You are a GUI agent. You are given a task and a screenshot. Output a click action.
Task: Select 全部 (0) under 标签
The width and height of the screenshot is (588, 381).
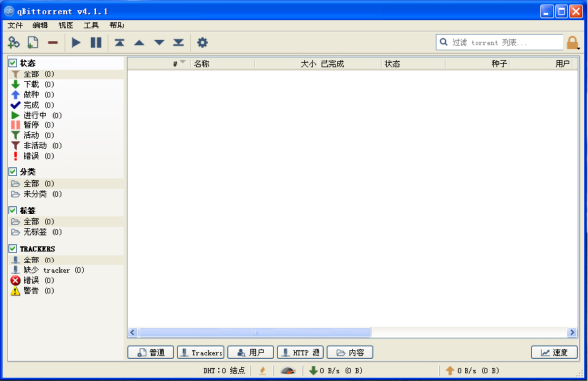pos(66,221)
